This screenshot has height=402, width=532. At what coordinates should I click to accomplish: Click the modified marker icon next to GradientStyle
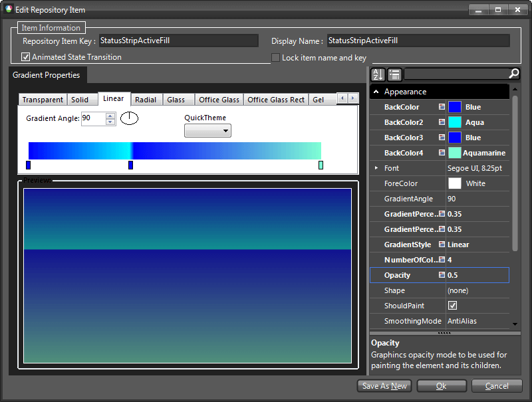442,245
